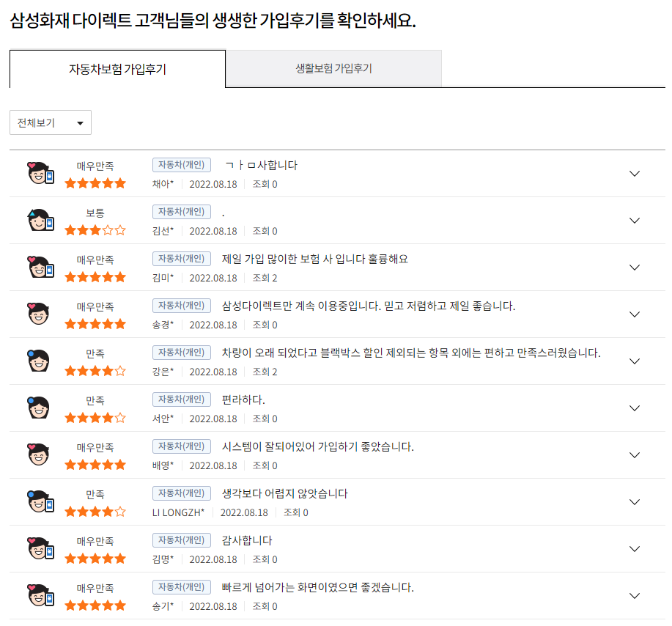Click the star rating of 김명* review
Screen dimensions: 672x626
click(x=95, y=559)
